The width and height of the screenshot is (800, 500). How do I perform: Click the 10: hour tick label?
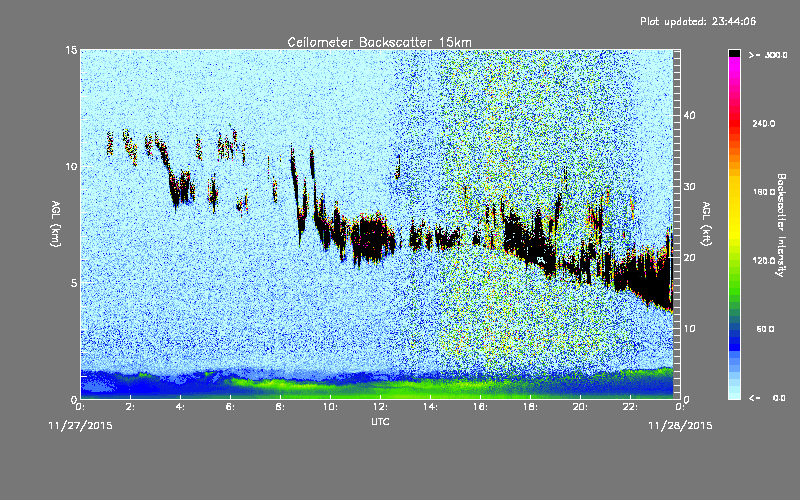(x=330, y=407)
